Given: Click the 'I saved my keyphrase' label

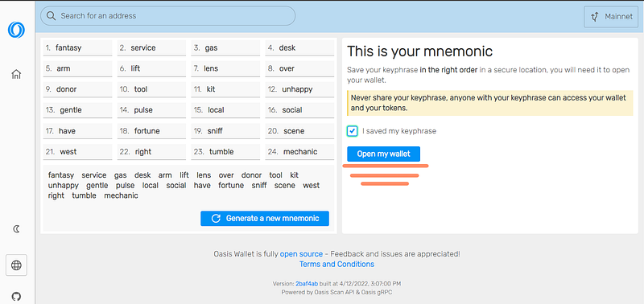Looking at the screenshot, I should [399, 131].
